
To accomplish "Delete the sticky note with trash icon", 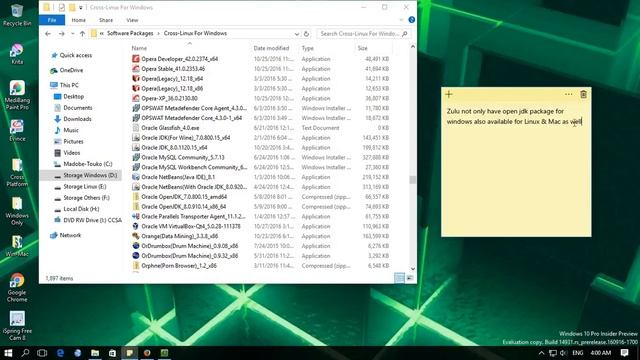I will click(x=584, y=94).
